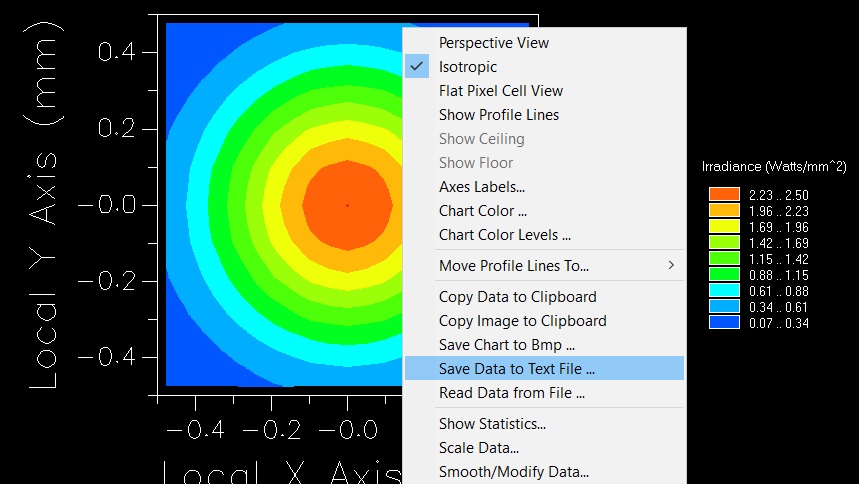The height and width of the screenshot is (484, 859).
Task: Click the Irradiance (Watts/mm^2) legend title
Action: tap(774, 167)
